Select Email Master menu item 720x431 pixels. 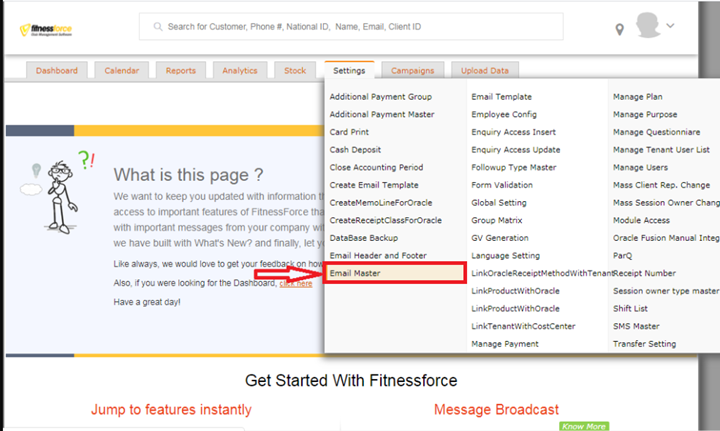395,273
